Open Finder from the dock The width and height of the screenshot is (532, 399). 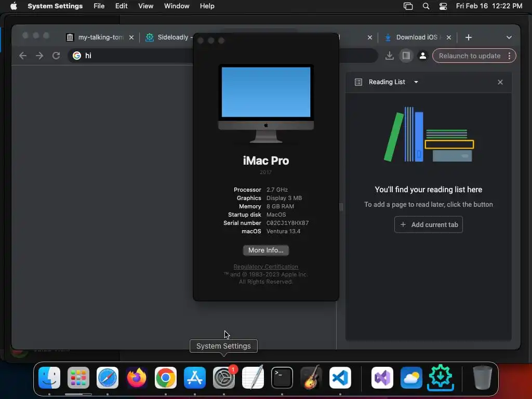[x=49, y=378]
